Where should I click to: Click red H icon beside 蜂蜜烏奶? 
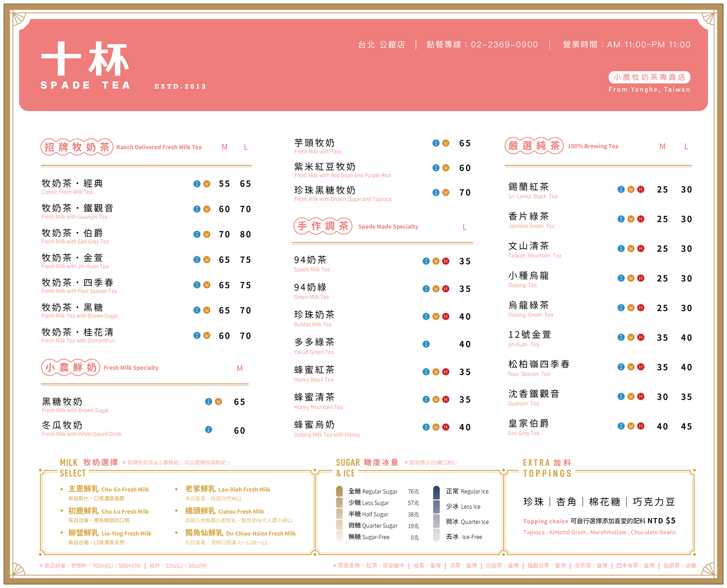click(446, 427)
